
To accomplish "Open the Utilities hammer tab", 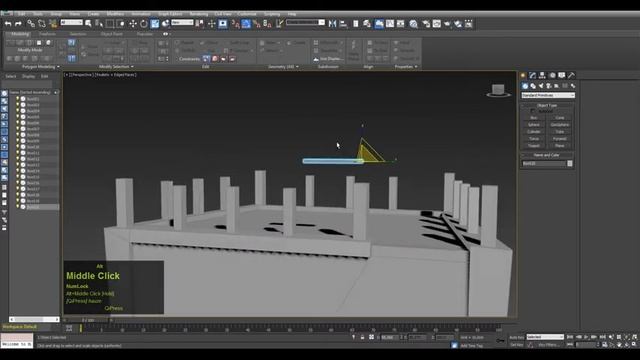I will [571, 75].
